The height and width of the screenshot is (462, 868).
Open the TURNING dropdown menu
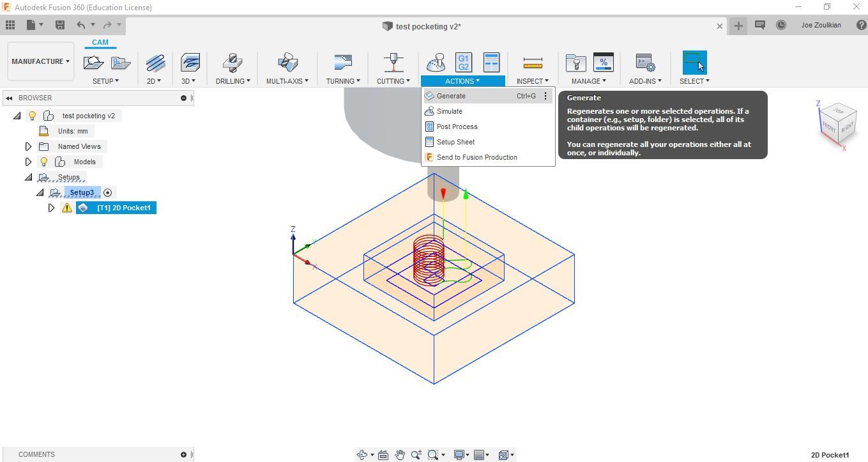[x=343, y=81]
